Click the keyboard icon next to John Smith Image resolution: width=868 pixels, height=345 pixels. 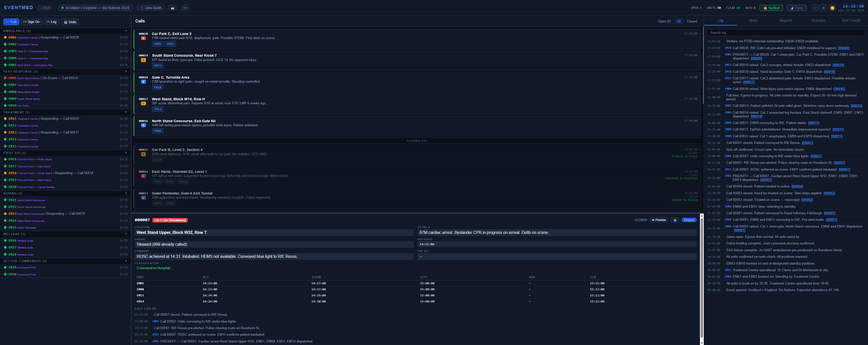172,7
